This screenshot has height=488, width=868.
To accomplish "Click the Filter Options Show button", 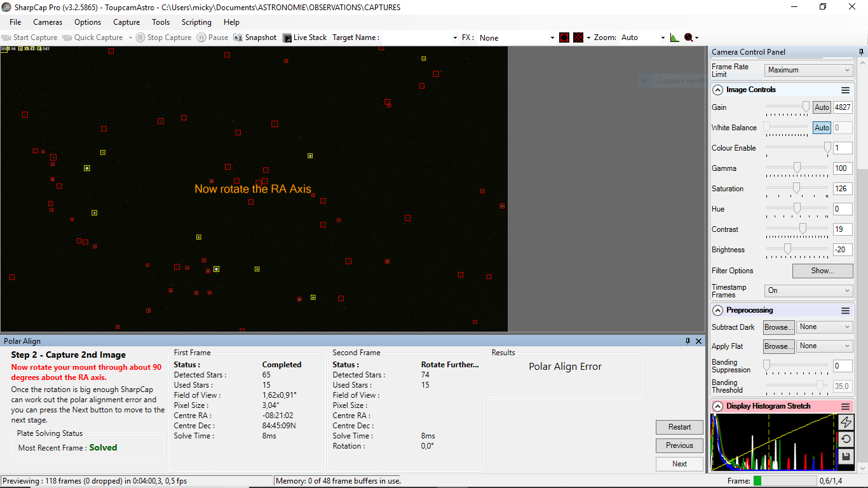I will pyautogui.click(x=822, y=271).
